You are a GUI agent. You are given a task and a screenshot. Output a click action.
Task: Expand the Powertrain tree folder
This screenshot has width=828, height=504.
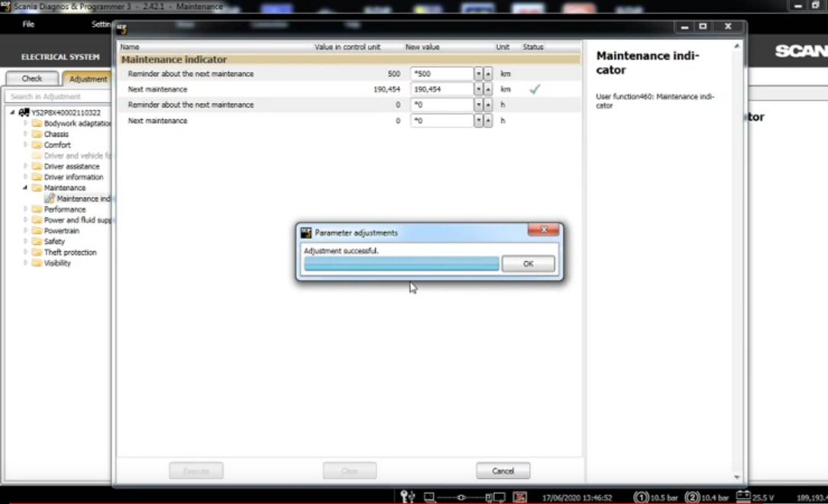click(x=25, y=231)
